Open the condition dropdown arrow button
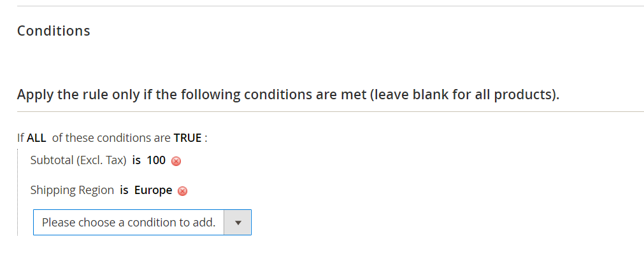 pyautogui.click(x=238, y=223)
